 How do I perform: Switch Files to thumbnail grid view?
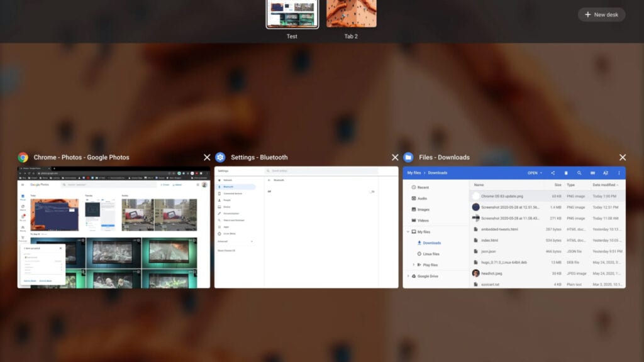click(592, 173)
